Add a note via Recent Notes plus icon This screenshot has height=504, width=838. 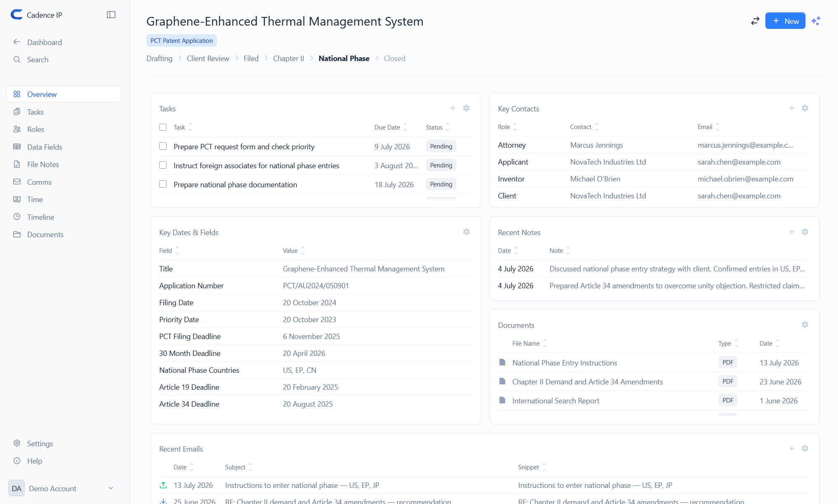792,232
